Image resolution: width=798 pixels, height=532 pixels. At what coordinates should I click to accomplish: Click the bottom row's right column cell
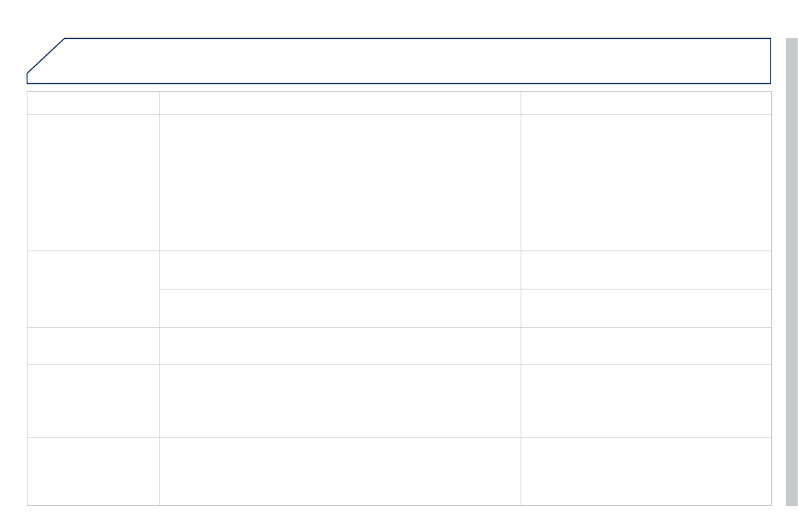[646, 471]
